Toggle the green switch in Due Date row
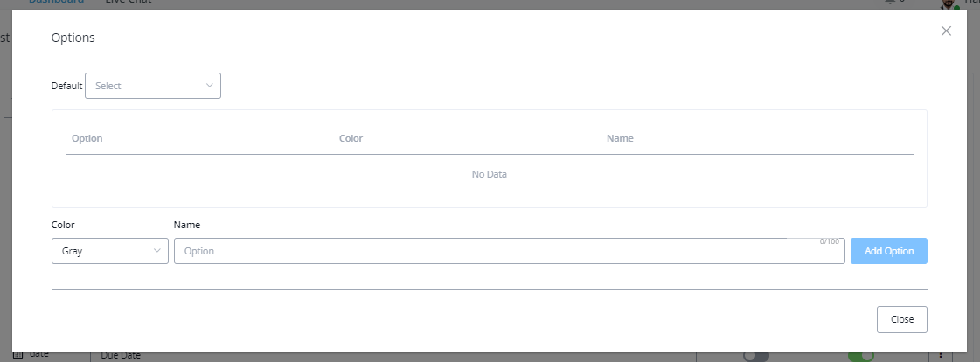980x362 pixels. pyautogui.click(x=860, y=357)
